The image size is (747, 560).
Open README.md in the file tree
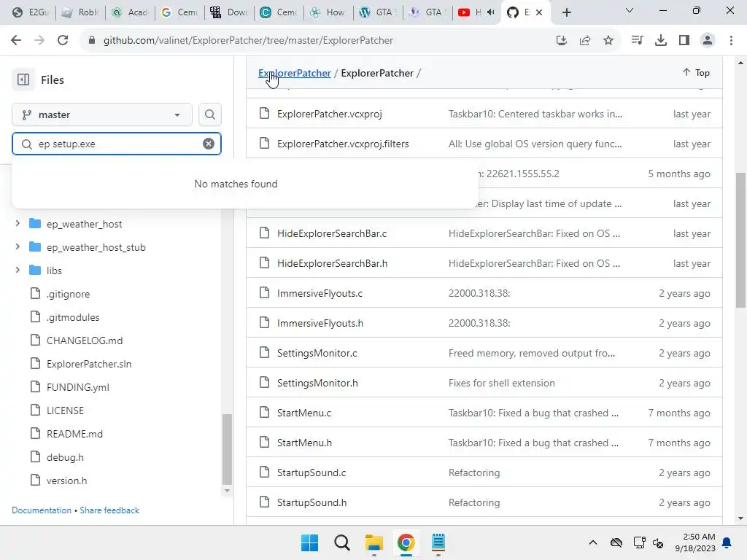click(x=75, y=434)
